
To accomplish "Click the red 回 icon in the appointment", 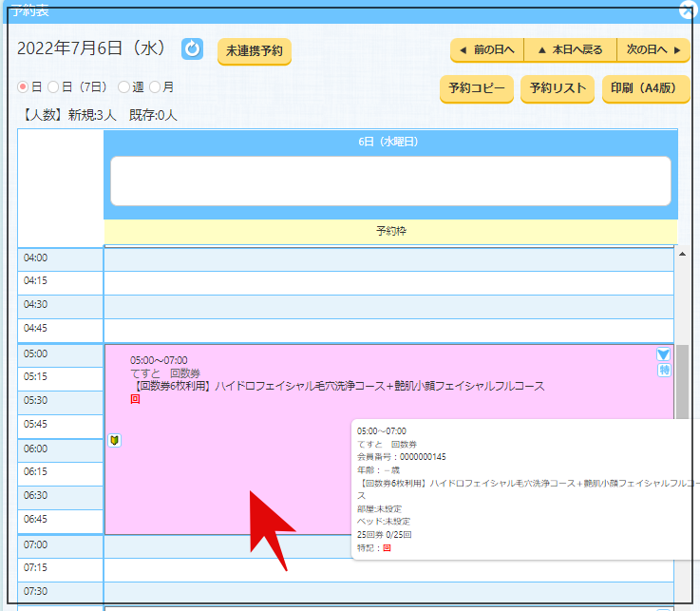I will (x=135, y=400).
